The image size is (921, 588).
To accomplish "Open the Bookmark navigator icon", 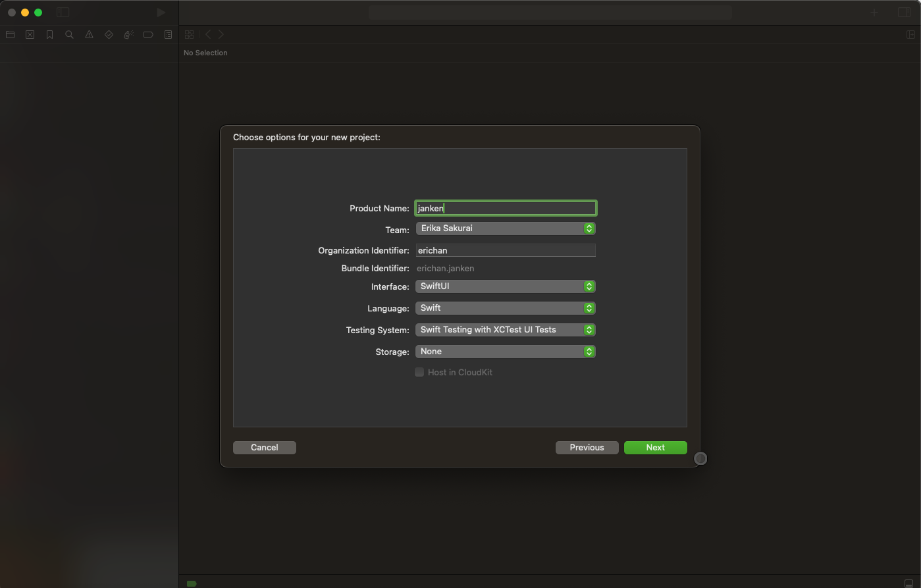I will (x=49, y=34).
